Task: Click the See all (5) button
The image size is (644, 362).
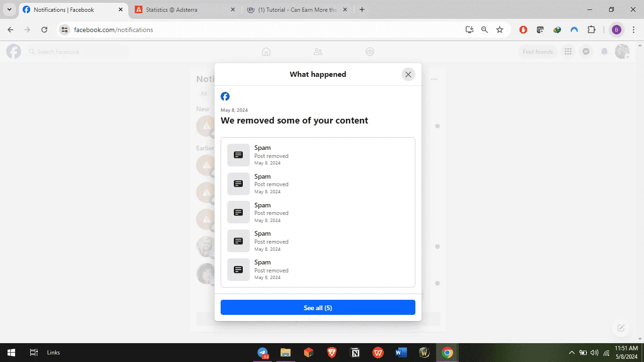Action: tap(318, 307)
